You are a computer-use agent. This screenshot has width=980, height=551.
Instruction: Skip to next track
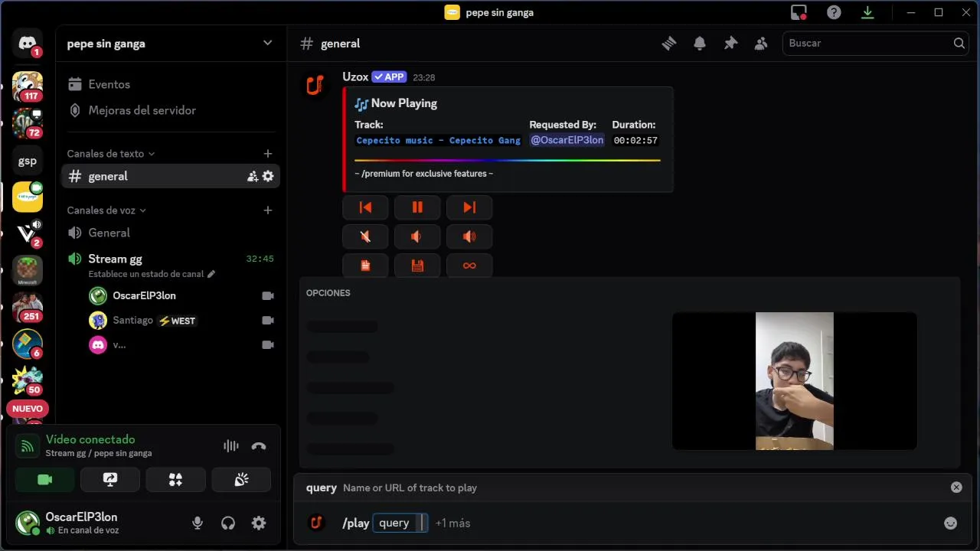click(x=469, y=207)
